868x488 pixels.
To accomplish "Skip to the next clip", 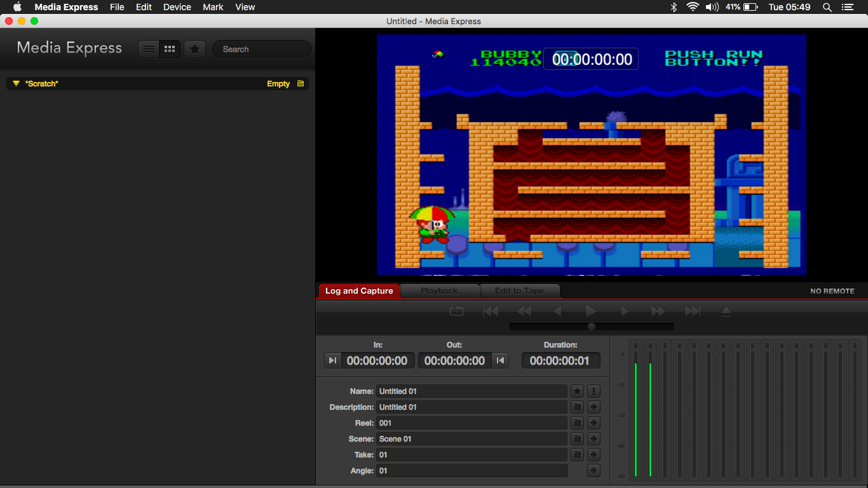I will 692,311.
